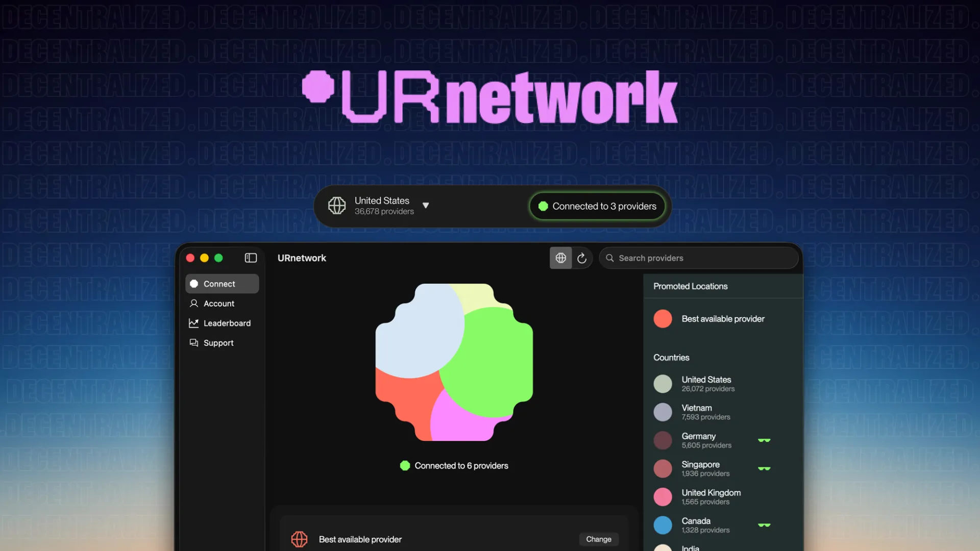The width and height of the screenshot is (980, 551).
Task: Click the Leaderboard chart icon
Action: (194, 323)
